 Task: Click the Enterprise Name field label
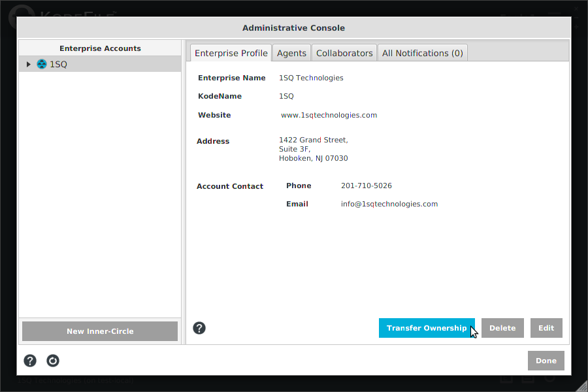click(232, 78)
